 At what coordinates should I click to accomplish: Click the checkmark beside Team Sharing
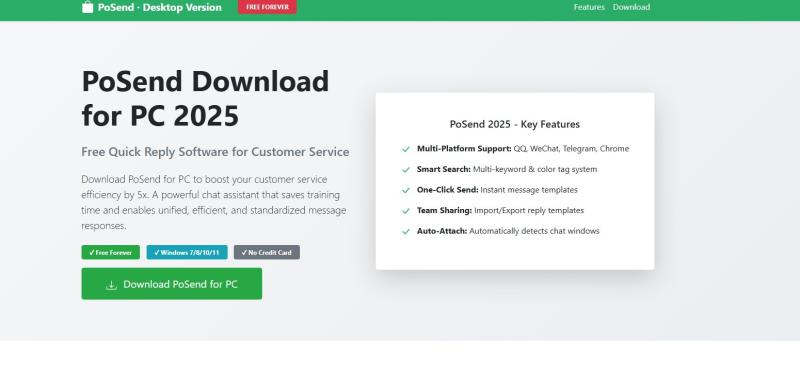[406, 211]
